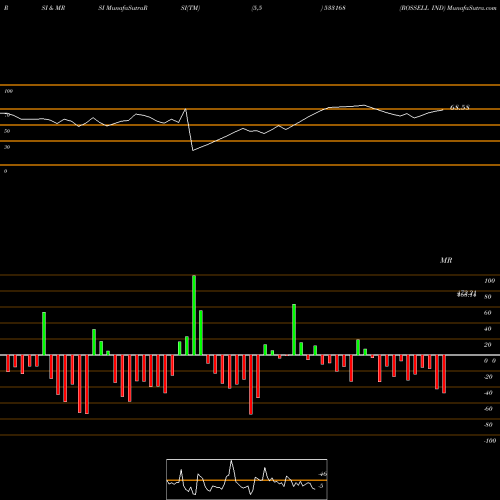Click the '(ROSSELL IND) MunafaSutra.com' header text

448,8
